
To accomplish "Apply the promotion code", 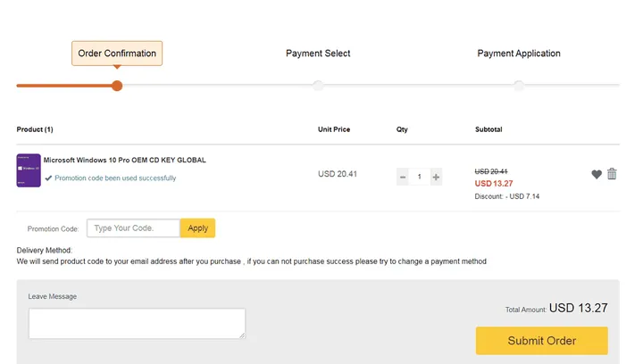I will [197, 228].
